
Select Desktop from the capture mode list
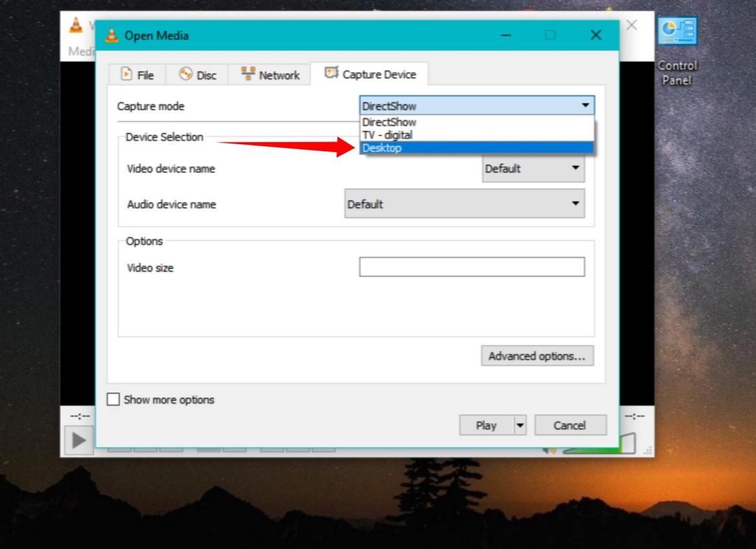[477, 147]
